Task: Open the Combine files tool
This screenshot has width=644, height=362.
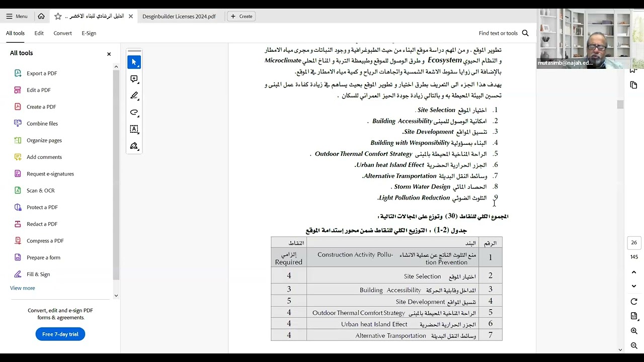Action: pos(42,124)
